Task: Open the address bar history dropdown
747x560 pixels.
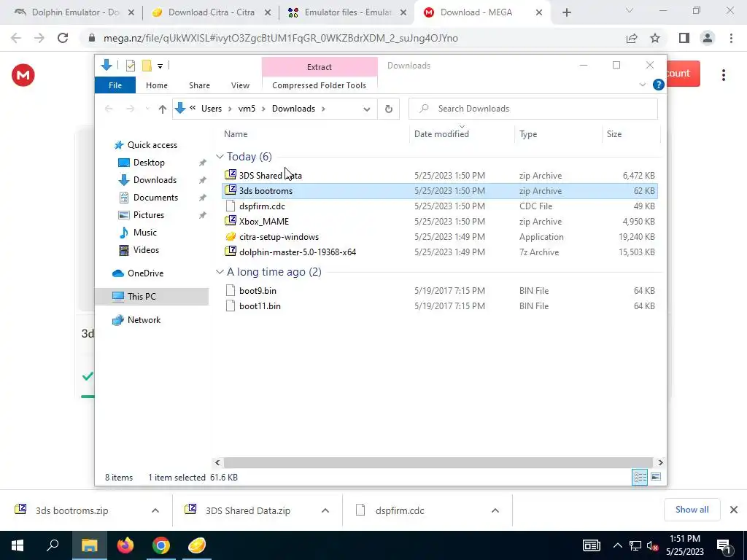Action: 366,109
